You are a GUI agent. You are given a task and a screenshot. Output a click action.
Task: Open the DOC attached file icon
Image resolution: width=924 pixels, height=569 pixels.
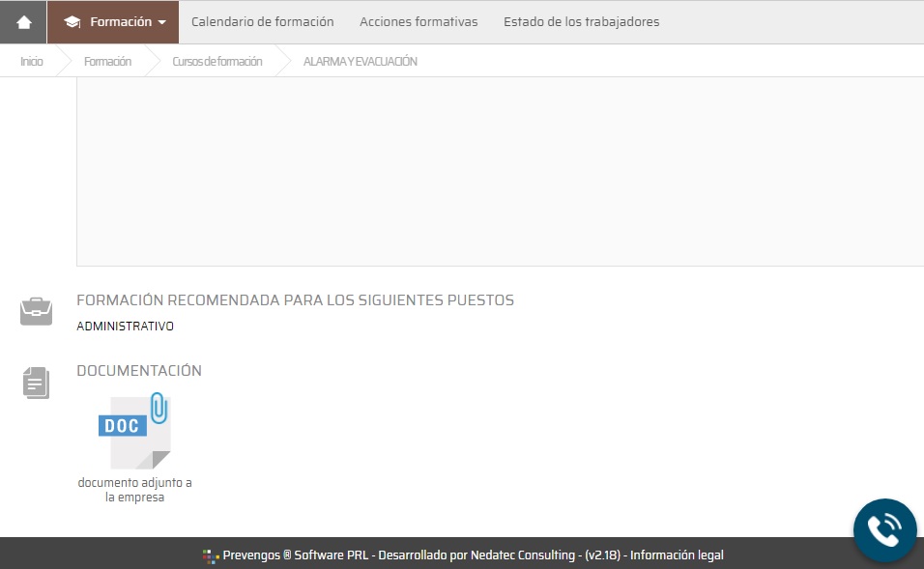134,431
